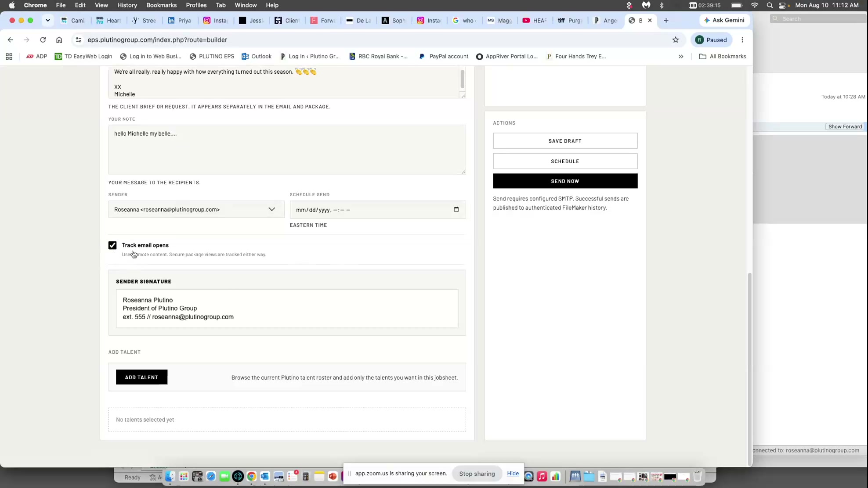Open the Outlook bookmark

[x=257, y=57]
